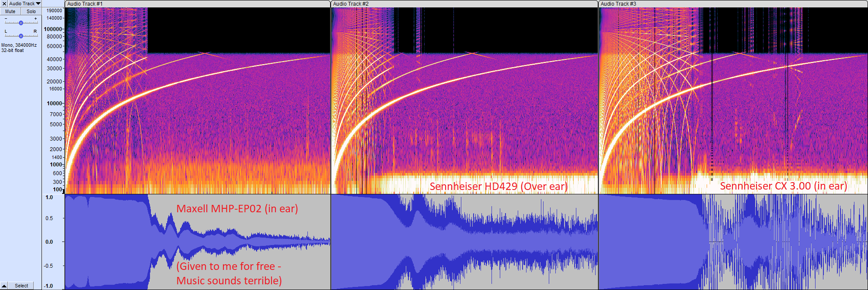Click the 7000 frequency scale label
This screenshot has height=290, width=868.
tap(56, 114)
